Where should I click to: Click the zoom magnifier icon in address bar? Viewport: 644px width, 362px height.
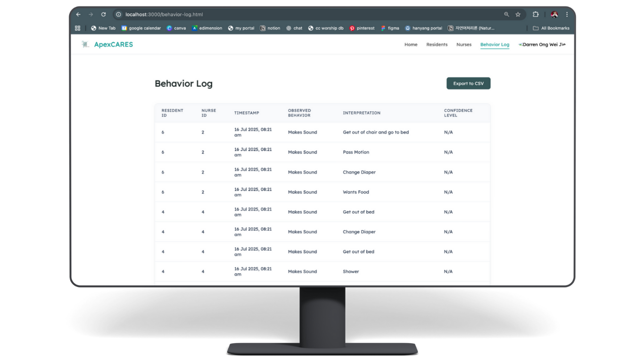coord(507,15)
